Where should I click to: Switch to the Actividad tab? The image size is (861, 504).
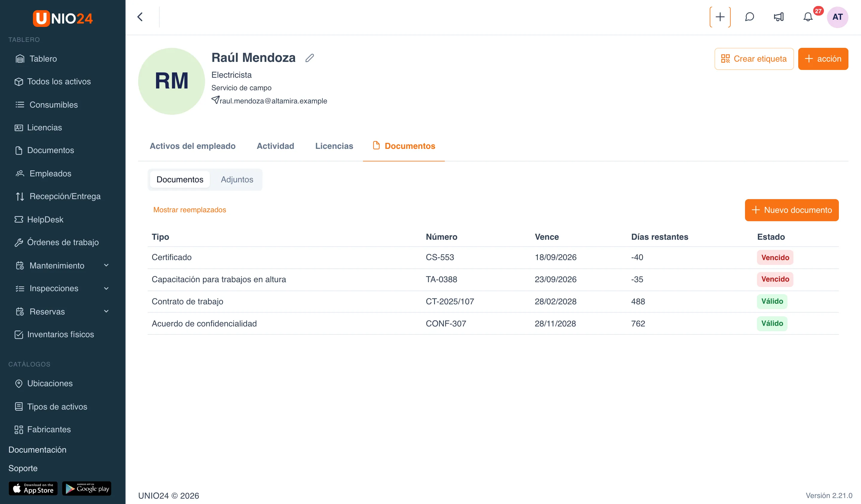pos(275,146)
